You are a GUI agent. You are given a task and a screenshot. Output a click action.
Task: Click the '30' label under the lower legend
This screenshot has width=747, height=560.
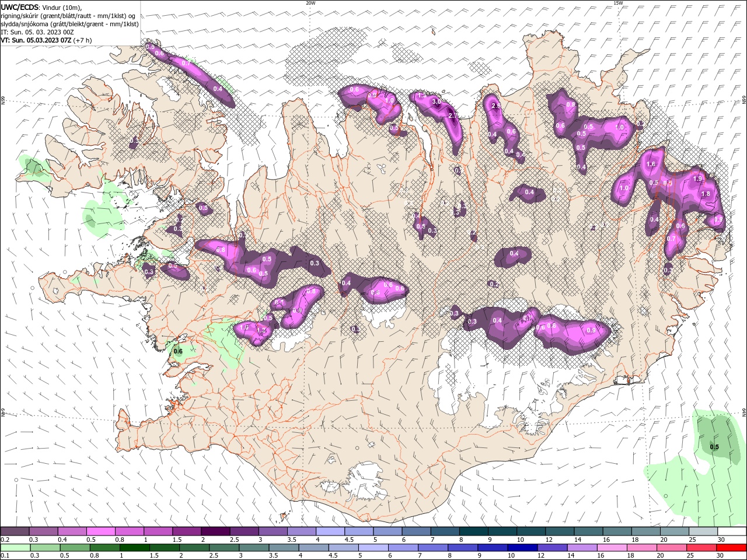721,556
